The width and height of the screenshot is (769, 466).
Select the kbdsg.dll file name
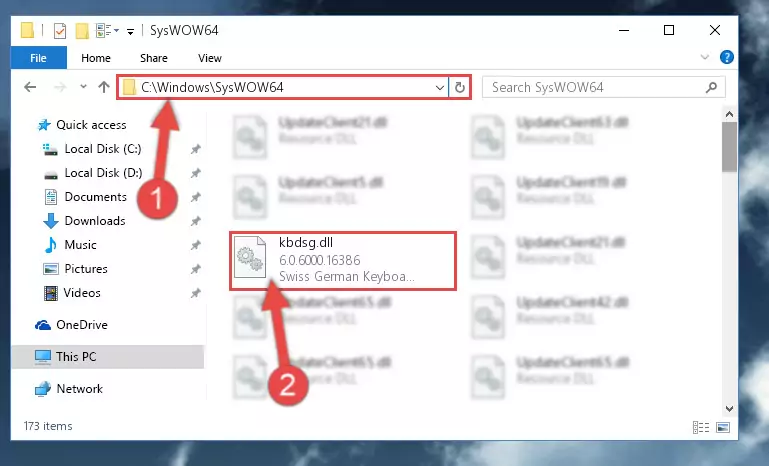click(306, 242)
